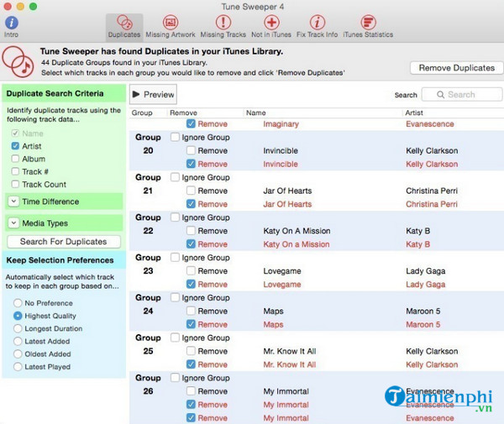
Task: Check Ignore Group for Group 20
Action: (175, 137)
